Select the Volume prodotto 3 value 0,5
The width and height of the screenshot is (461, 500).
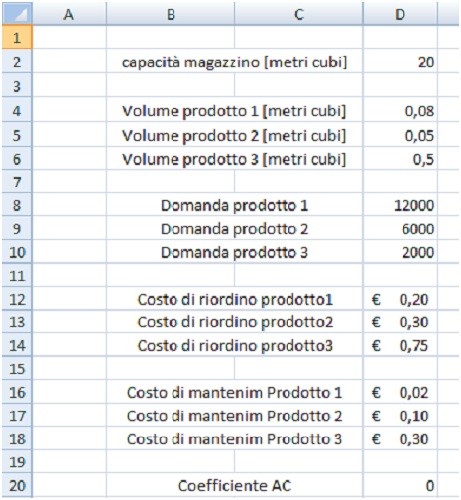click(400, 159)
